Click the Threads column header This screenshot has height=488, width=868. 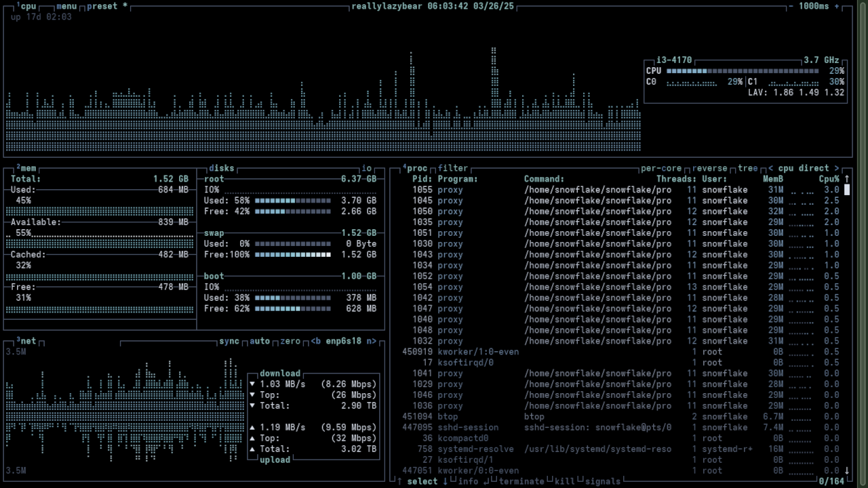click(x=676, y=179)
